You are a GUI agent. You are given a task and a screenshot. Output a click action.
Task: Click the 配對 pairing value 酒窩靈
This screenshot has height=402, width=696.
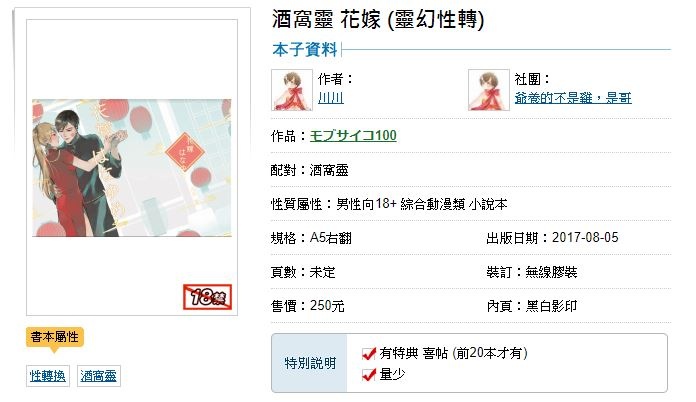[x=328, y=170]
